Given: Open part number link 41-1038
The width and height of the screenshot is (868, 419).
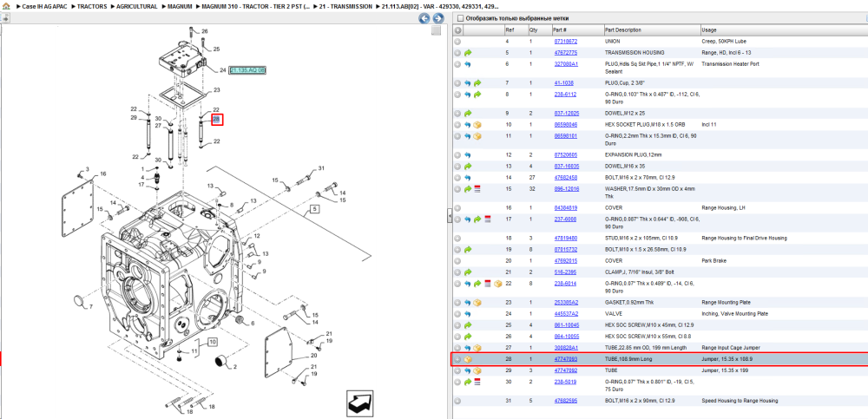Looking at the screenshot, I should tap(563, 83).
